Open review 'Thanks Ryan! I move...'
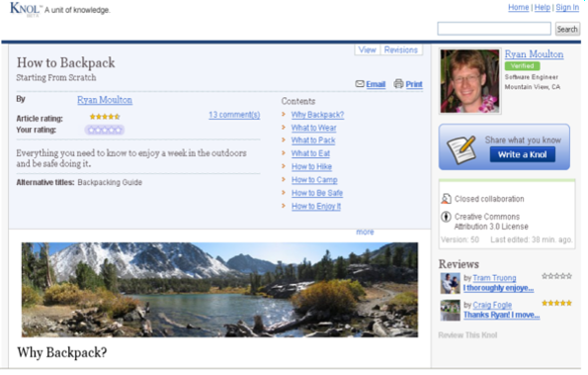The image size is (588, 375). coord(502,315)
